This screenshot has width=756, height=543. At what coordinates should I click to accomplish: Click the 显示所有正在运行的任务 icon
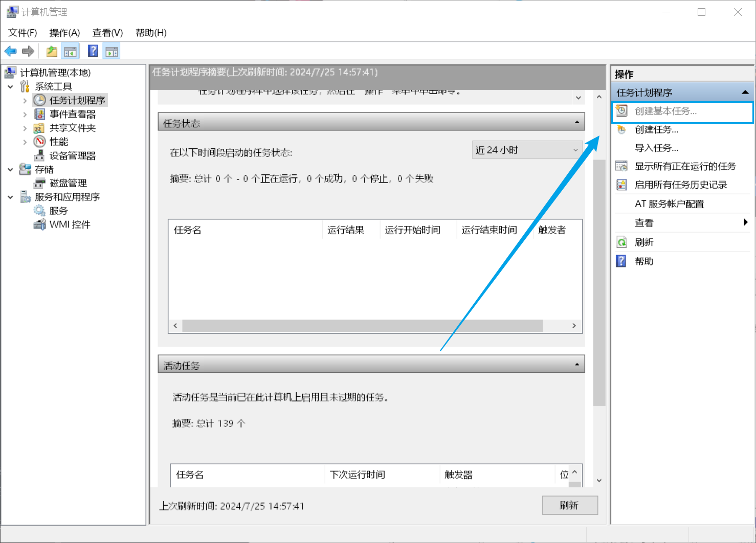(621, 166)
